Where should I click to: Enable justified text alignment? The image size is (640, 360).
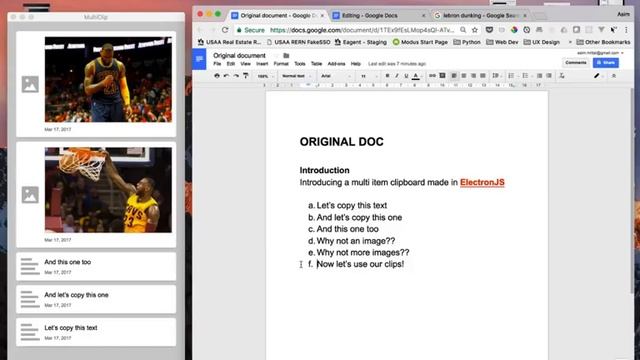coord(483,76)
